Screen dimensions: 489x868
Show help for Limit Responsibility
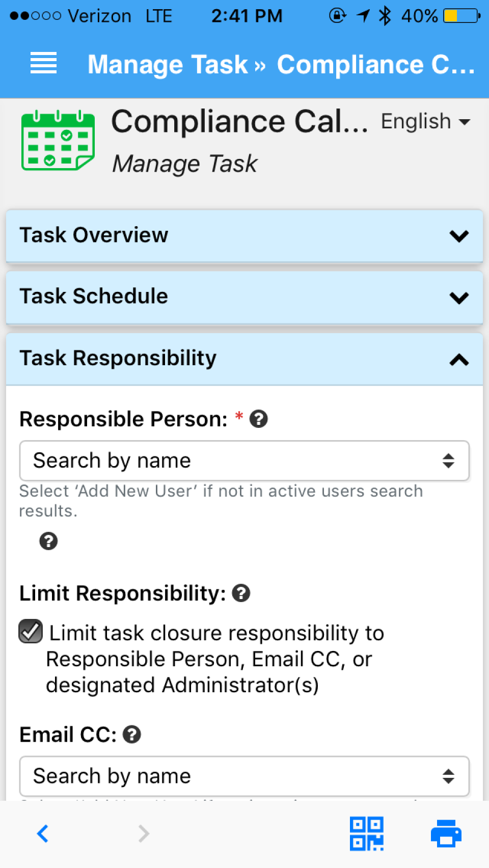pyautogui.click(x=241, y=593)
